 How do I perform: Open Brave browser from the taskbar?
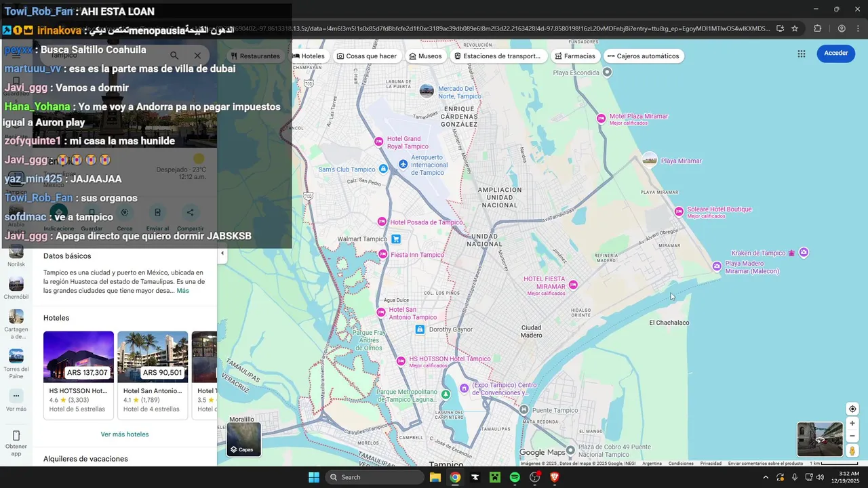pos(555,477)
